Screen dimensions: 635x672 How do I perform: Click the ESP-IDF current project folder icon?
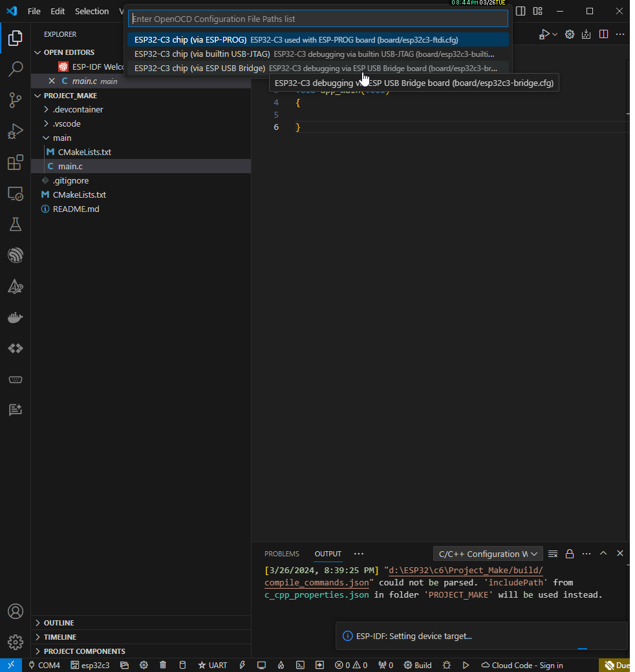pos(124,665)
